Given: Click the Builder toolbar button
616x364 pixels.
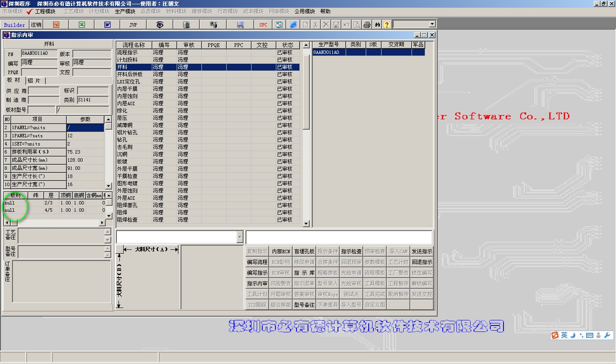Looking at the screenshot, I should 15,25.
